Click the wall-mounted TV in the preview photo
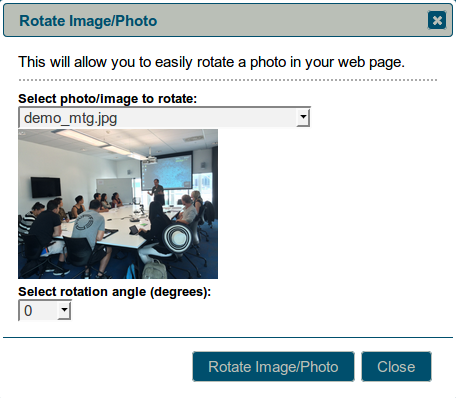This screenshot has height=398, width=456. pos(46,187)
